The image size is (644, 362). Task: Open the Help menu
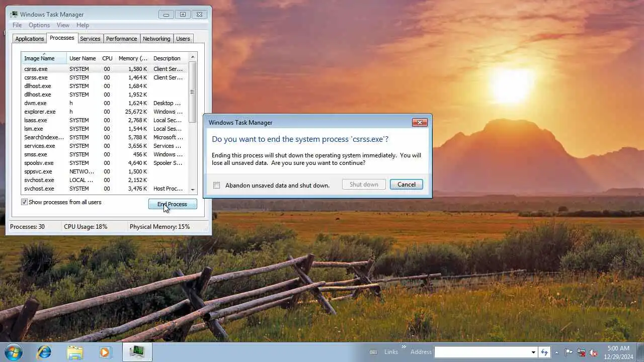pyautogui.click(x=83, y=25)
